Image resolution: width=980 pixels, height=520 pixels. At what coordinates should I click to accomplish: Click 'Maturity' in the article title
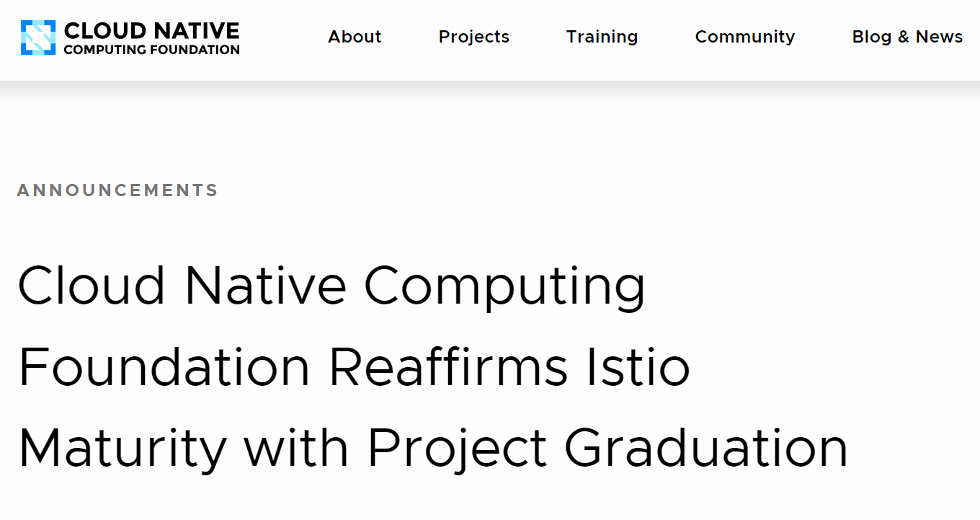tap(122, 449)
